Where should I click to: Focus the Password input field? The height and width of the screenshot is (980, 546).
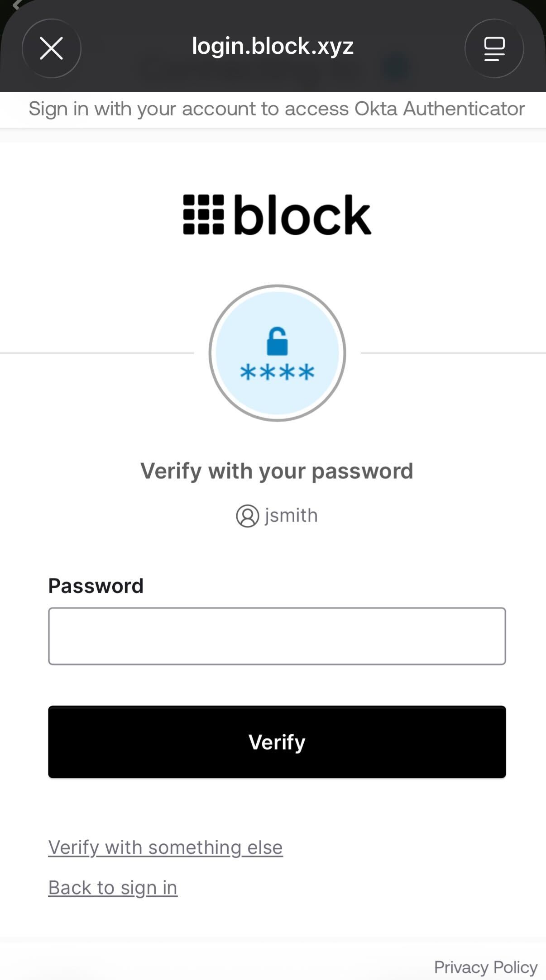tap(277, 636)
